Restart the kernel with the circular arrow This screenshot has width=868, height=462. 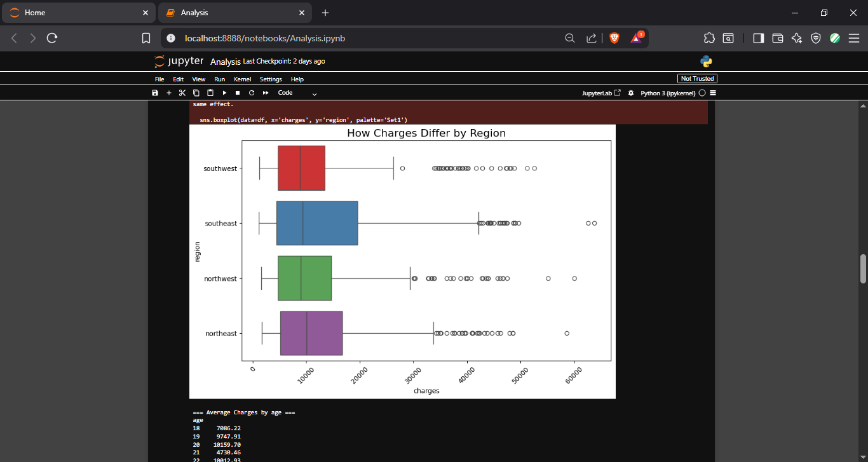click(x=252, y=93)
